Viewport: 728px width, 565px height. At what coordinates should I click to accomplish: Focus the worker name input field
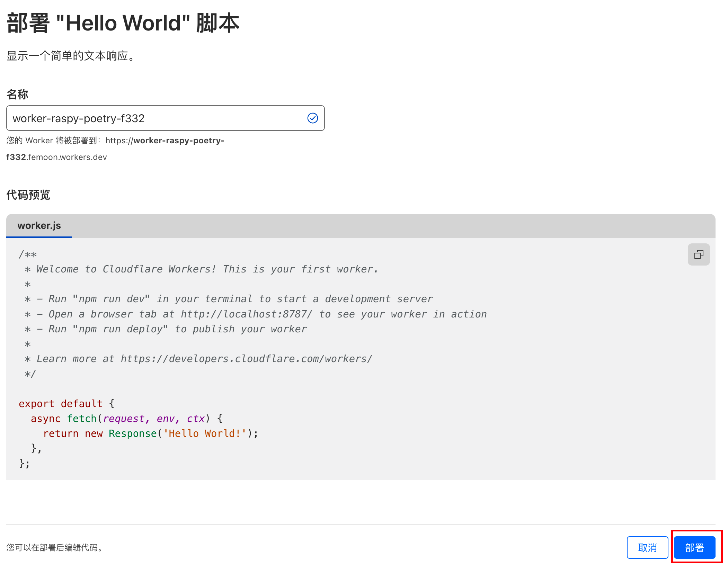click(156, 118)
